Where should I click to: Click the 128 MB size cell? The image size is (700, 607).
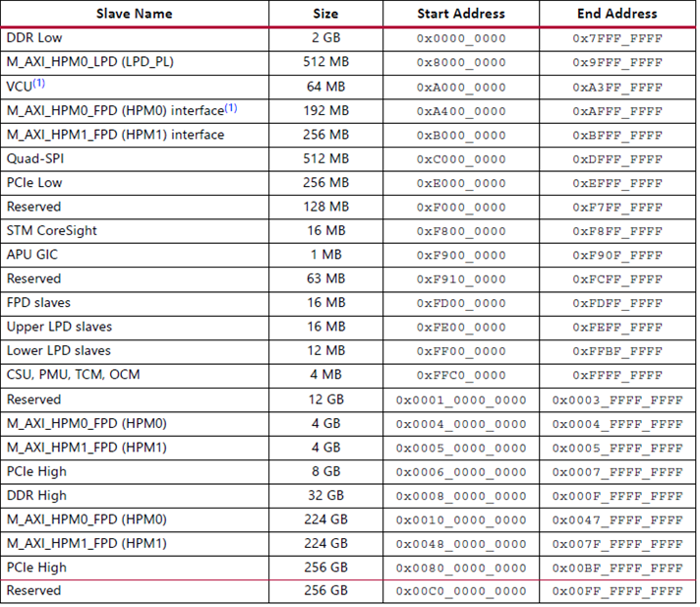[325, 207]
